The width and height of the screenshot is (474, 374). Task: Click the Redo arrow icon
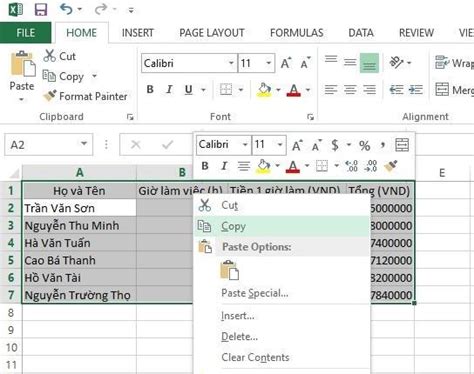[x=100, y=9]
